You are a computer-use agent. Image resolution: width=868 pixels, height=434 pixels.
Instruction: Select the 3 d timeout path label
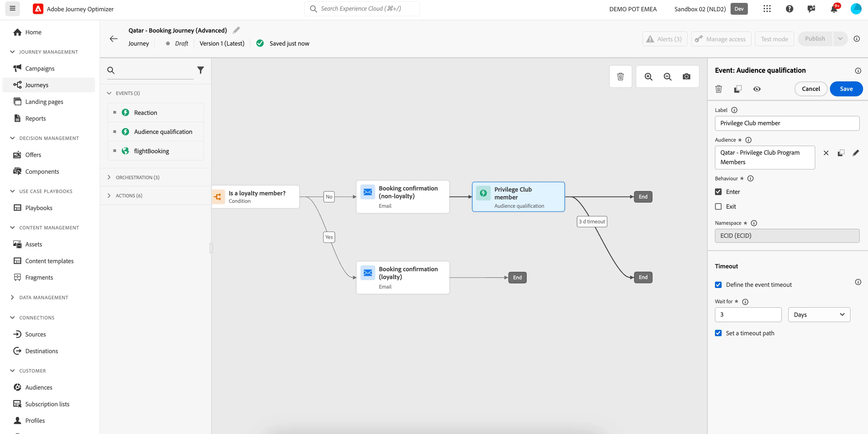[x=592, y=222]
